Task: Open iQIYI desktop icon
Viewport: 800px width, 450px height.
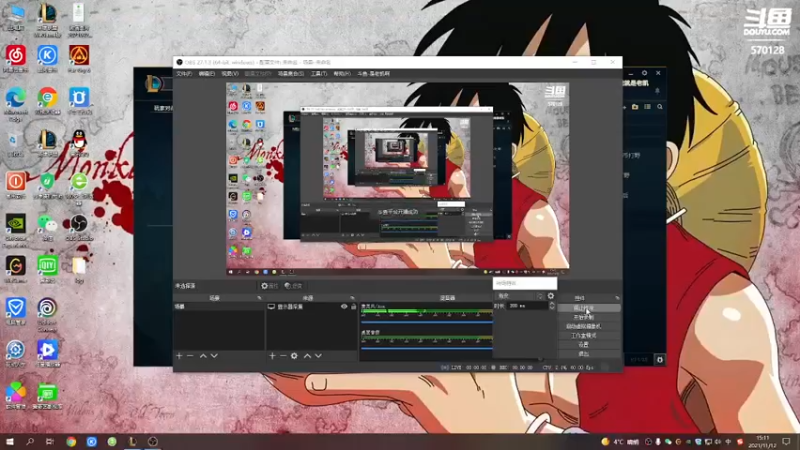Action: click(x=47, y=269)
